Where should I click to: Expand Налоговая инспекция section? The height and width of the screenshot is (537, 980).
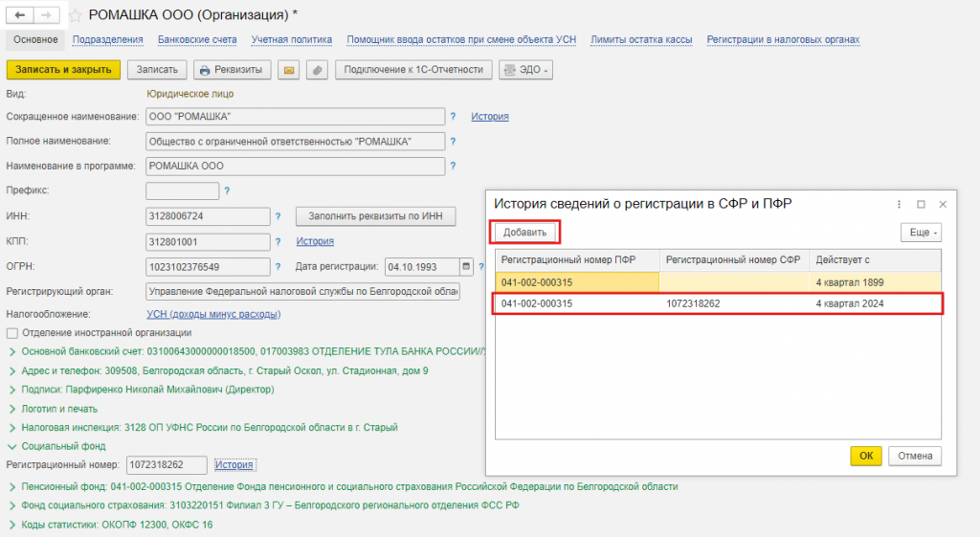pyautogui.click(x=11, y=428)
